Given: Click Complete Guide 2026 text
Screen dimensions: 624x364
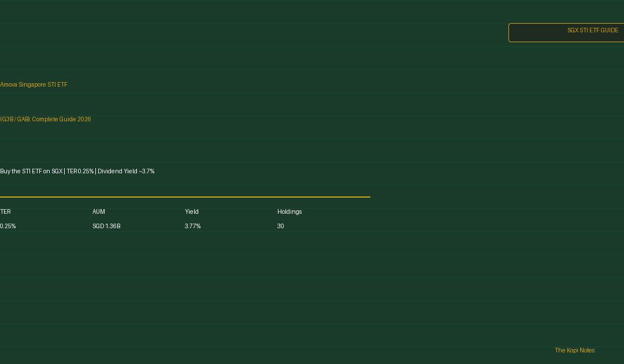Looking at the screenshot, I should (61, 120).
